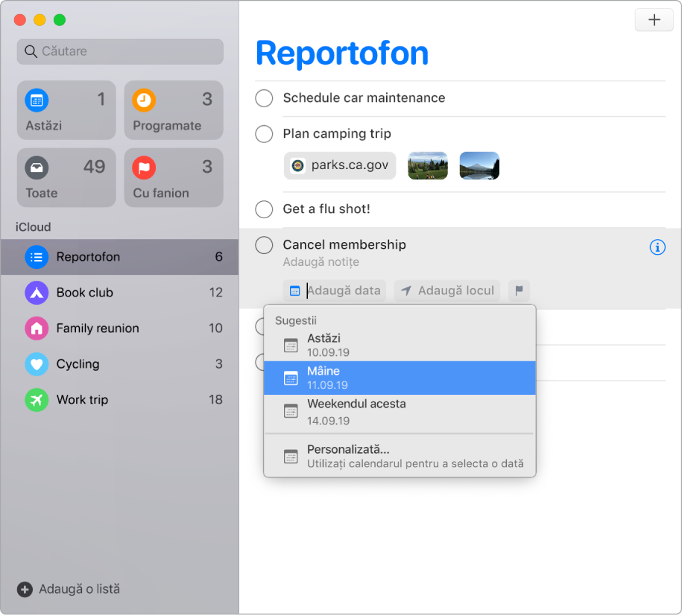Mark Schedule car maintenance as completed
682x616 pixels.
264,98
